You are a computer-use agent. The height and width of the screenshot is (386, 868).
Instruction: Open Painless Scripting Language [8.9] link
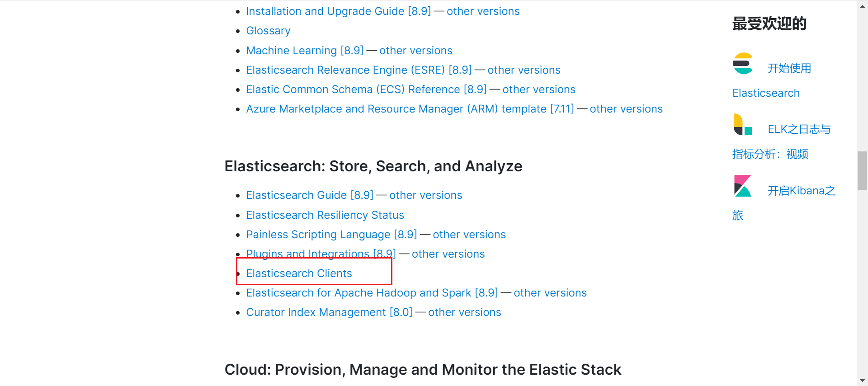331,235
